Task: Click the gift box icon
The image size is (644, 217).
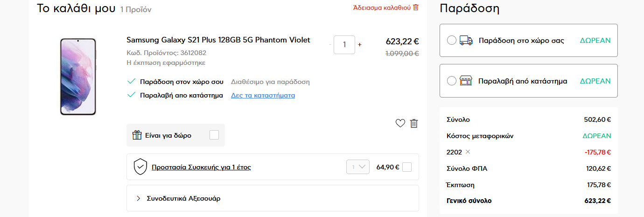Action: pos(137,135)
